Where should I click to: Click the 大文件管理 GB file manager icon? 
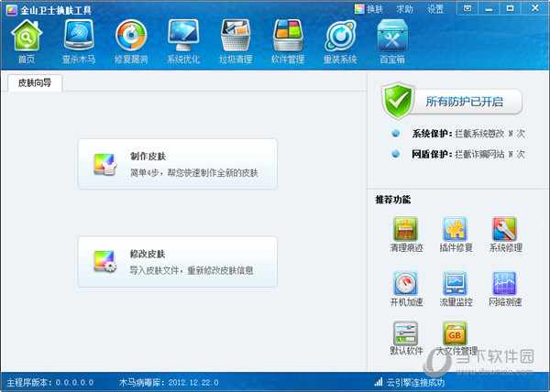point(455,333)
